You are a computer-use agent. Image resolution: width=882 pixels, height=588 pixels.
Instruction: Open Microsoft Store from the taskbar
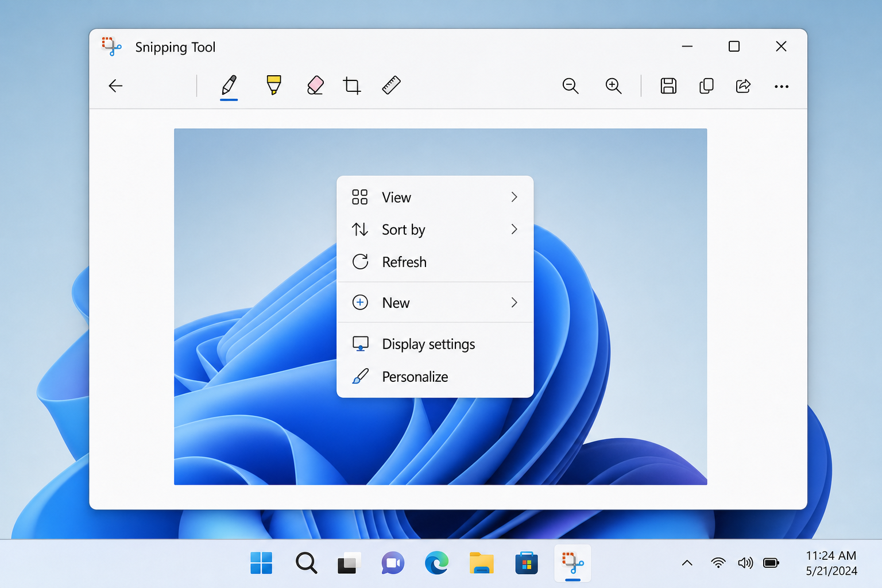click(527, 563)
